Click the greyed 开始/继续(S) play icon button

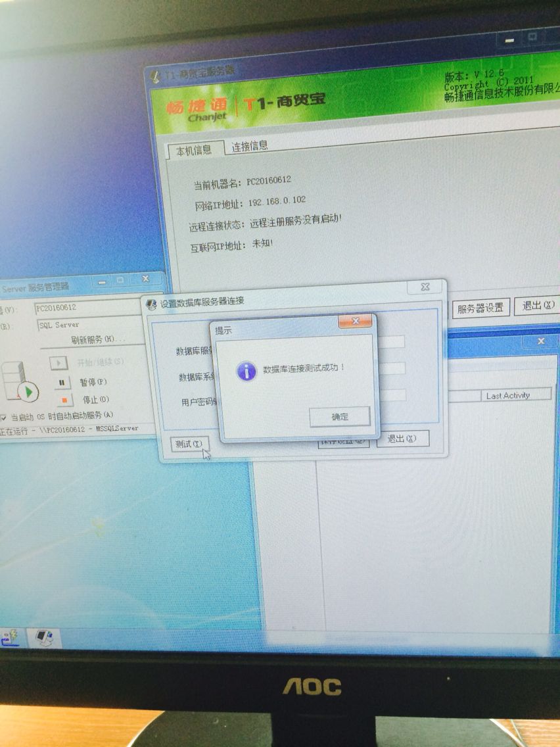coord(58,364)
